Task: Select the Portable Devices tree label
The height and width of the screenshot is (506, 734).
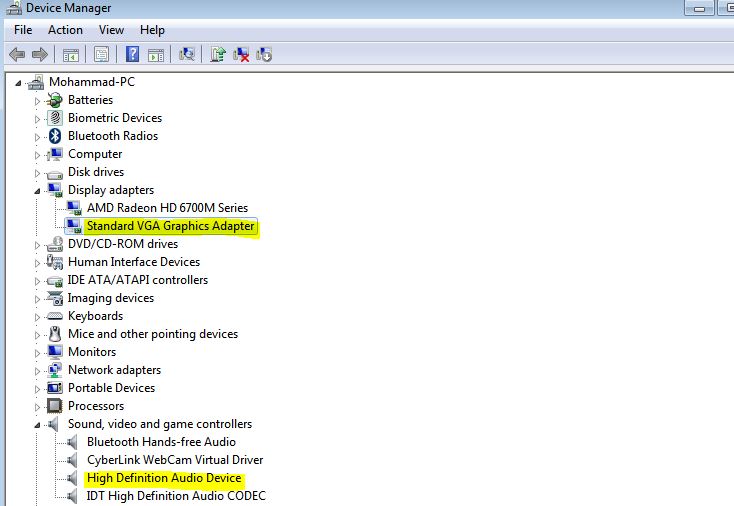Action: pos(111,388)
